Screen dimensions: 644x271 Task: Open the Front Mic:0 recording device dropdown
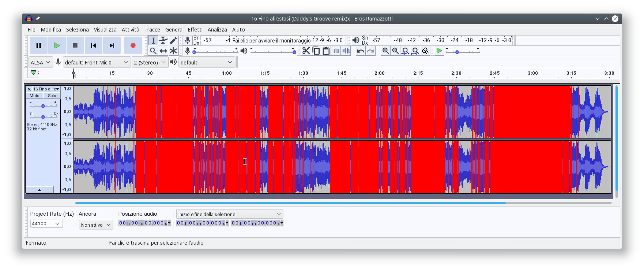pyautogui.click(x=97, y=62)
